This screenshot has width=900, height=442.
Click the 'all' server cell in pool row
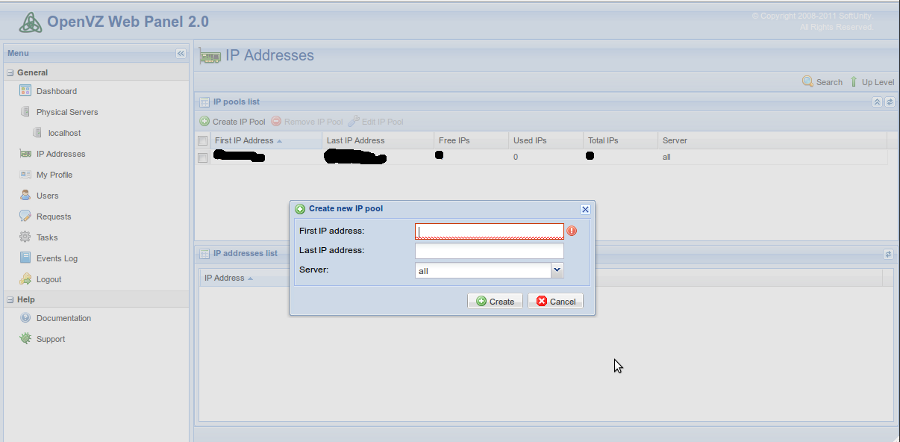pyautogui.click(x=666, y=157)
